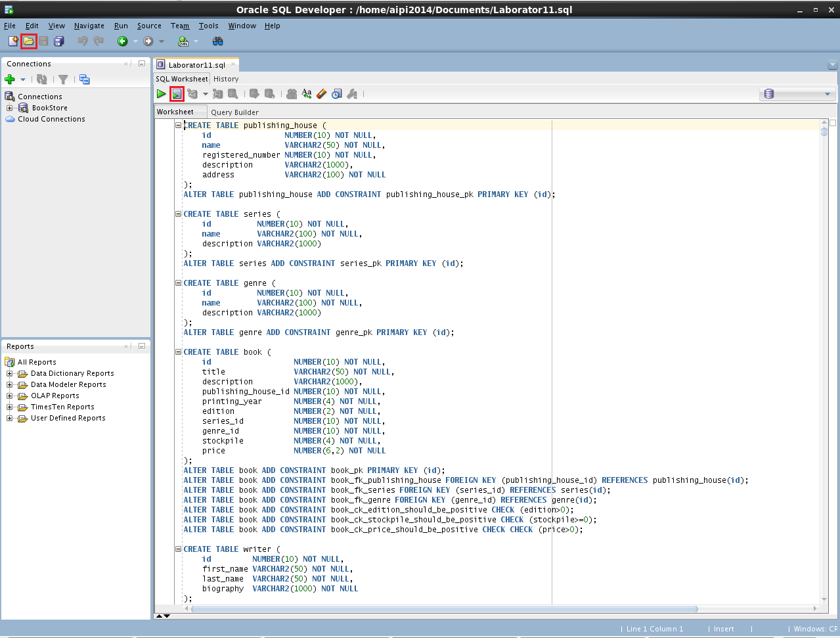Add new connection with green plus icon
Image resolution: width=840 pixels, height=638 pixels.
(10, 80)
